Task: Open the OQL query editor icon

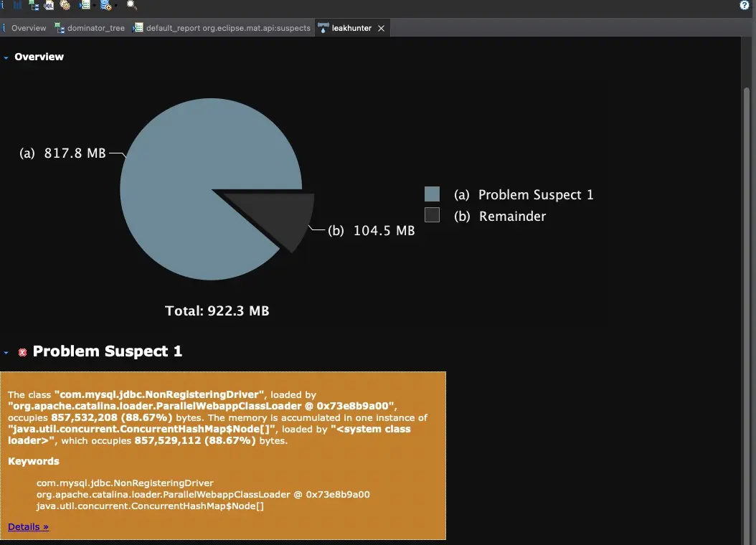Action: [49, 5]
